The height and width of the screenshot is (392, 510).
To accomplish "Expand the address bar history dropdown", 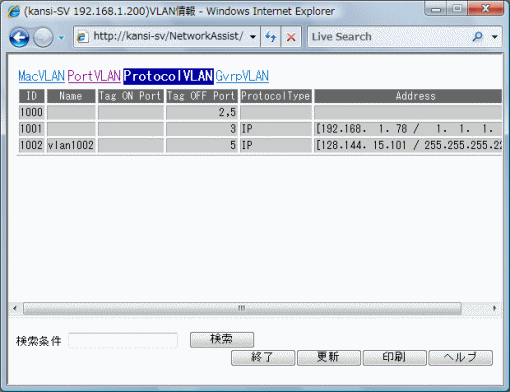I will point(253,37).
